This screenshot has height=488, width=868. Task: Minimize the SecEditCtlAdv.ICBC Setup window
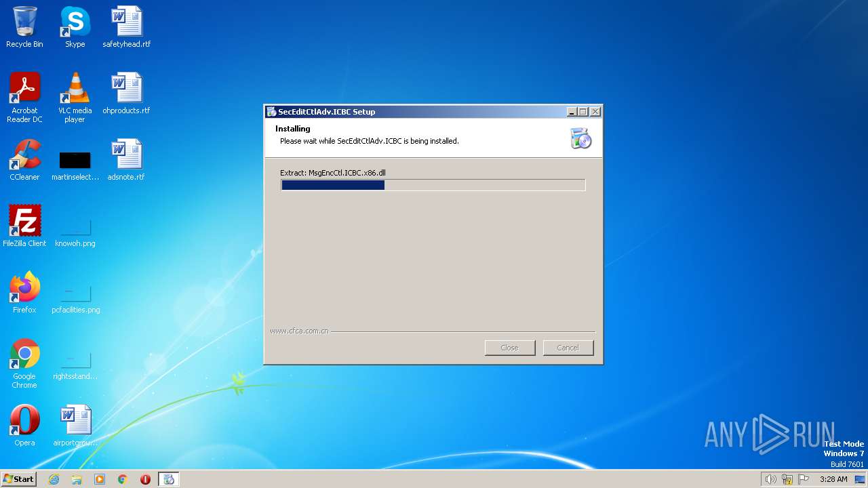point(572,112)
